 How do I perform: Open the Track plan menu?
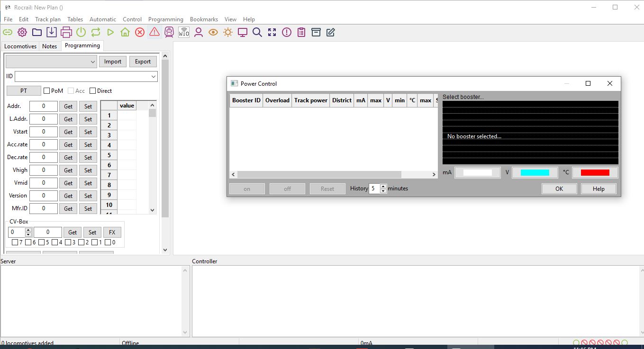click(x=48, y=19)
